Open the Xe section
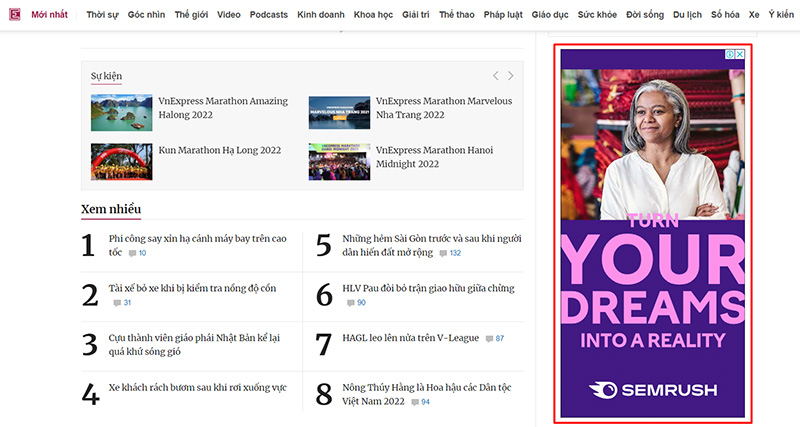This screenshot has width=800, height=427. [754, 14]
